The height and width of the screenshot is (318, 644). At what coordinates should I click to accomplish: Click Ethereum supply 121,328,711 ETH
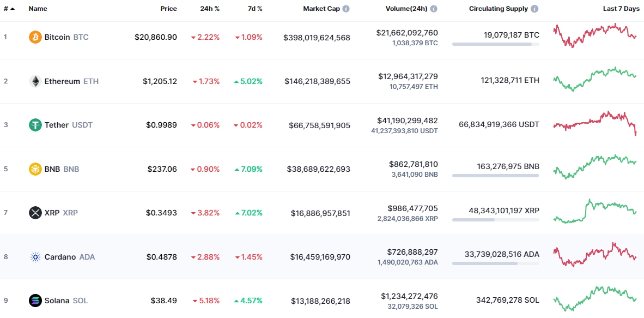(x=510, y=81)
